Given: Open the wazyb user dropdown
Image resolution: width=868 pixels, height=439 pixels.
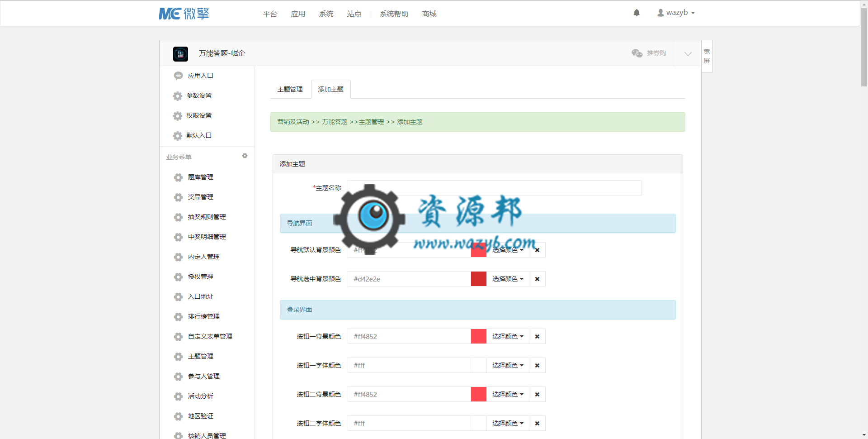Looking at the screenshot, I should 676,13.
